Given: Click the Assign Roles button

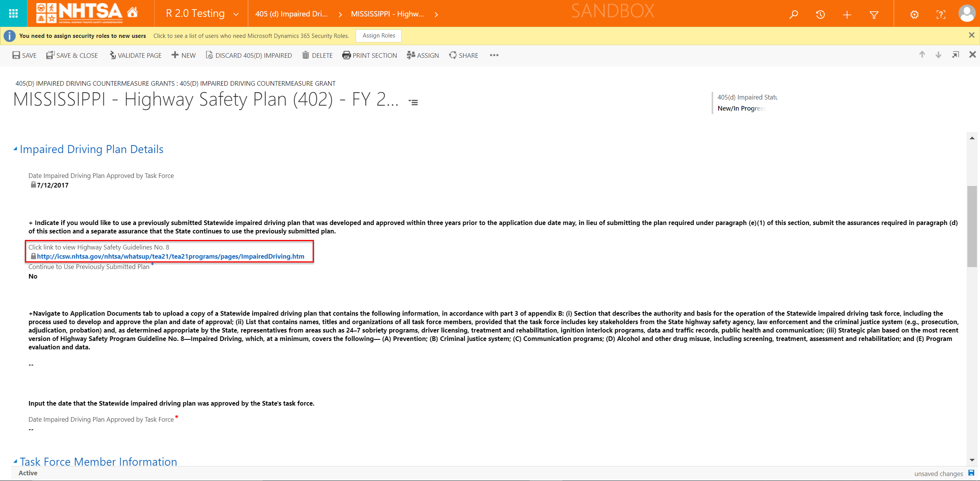Looking at the screenshot, I should tap(378, 36).
